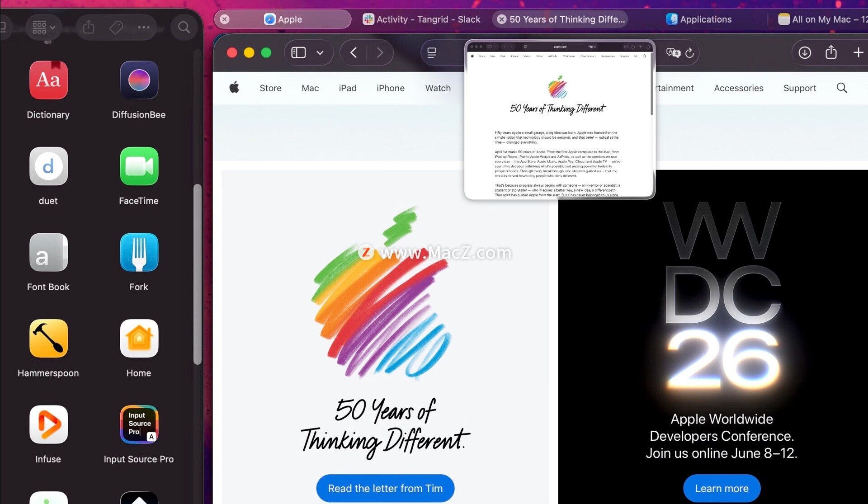The height and width of the screenshot is (504, 868).
Task: Click the Finder search magnifier icon
Action: pos(184,27)
